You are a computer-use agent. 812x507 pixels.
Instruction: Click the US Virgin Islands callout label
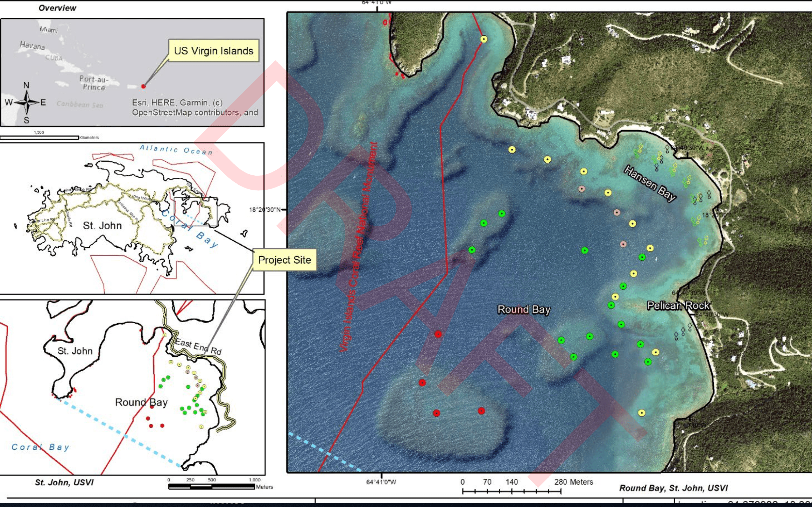click(x=214, y=51)
